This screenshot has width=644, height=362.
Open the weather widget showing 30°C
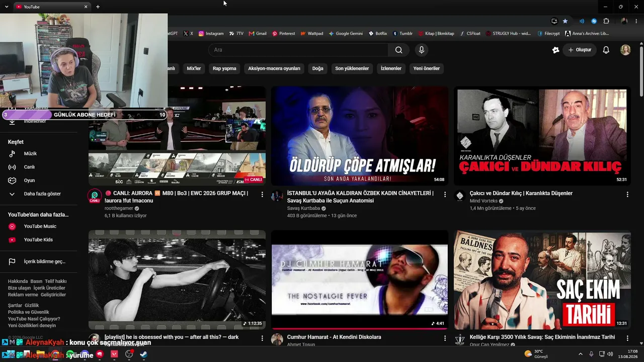(x=536, y=354)
